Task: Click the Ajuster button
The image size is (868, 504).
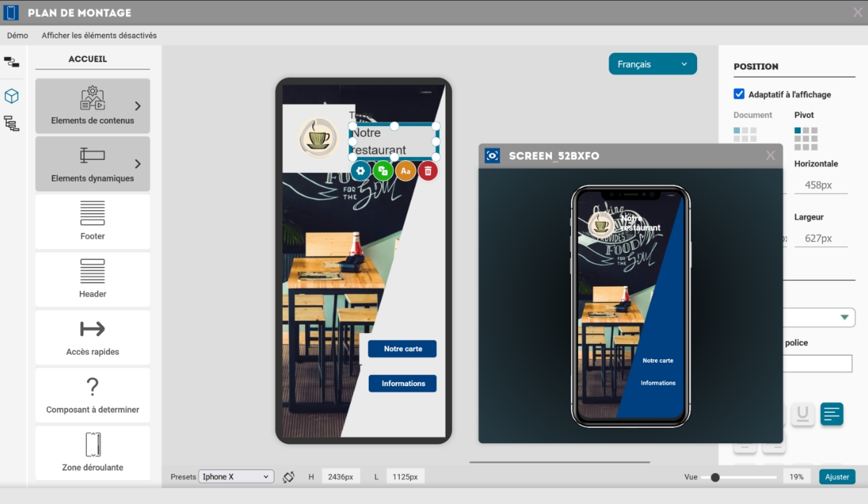Action: [837, 477]
